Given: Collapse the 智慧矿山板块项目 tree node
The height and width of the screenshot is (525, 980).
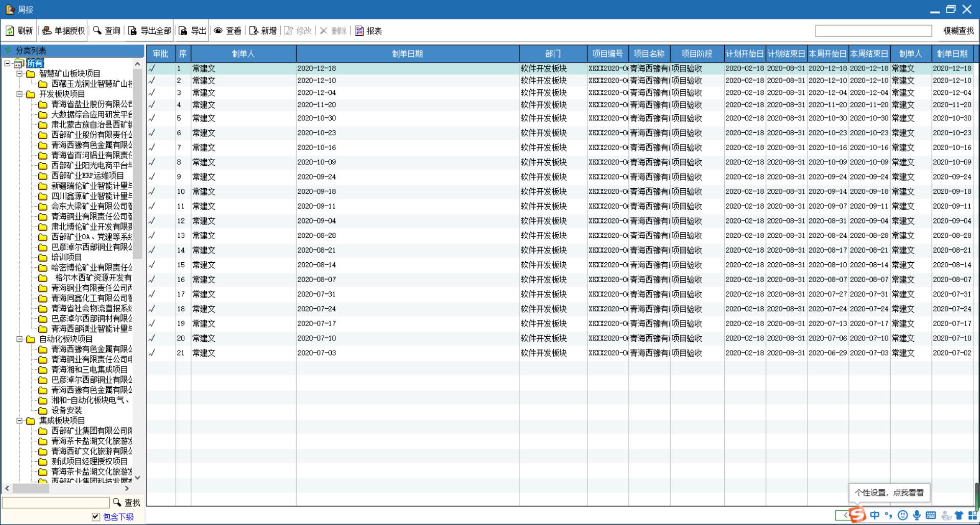Looking at the screenshot, I should click(19, 73).
